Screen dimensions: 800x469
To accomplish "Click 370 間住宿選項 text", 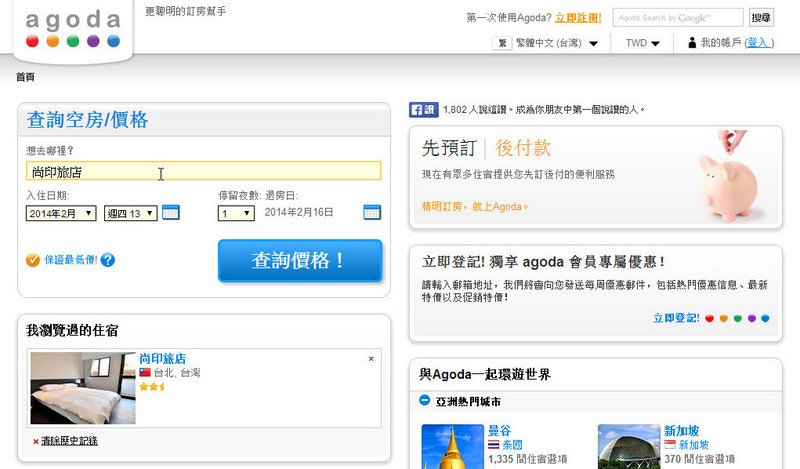I will [x=699, y=459].
